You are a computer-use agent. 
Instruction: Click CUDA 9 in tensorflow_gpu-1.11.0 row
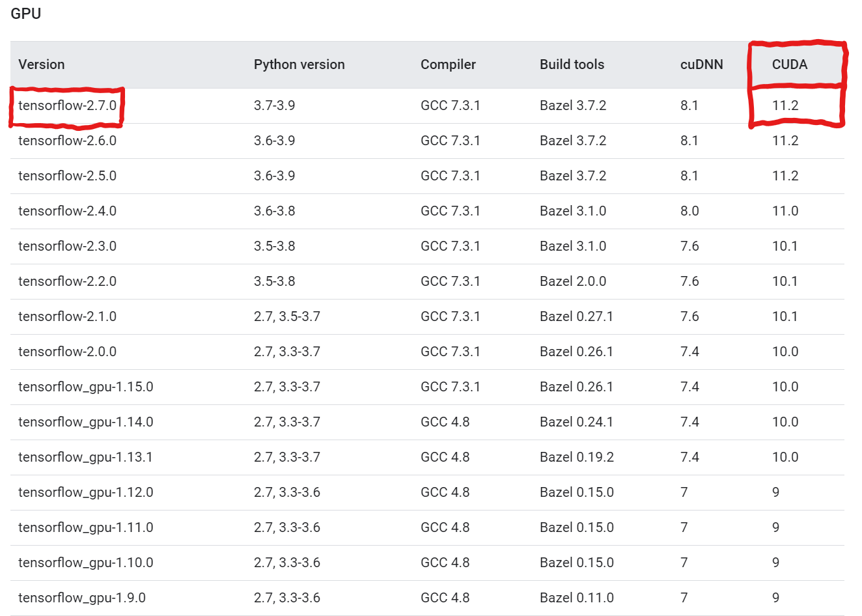point(776,527)
